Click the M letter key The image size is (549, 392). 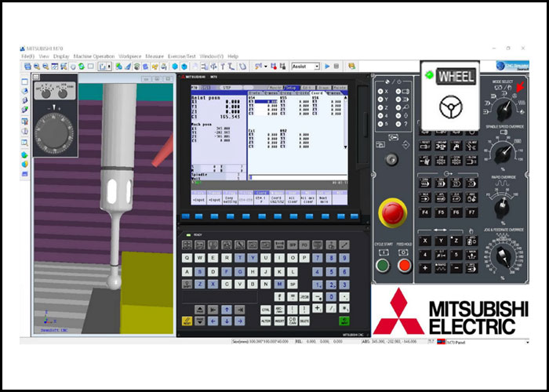coord(279,284)
